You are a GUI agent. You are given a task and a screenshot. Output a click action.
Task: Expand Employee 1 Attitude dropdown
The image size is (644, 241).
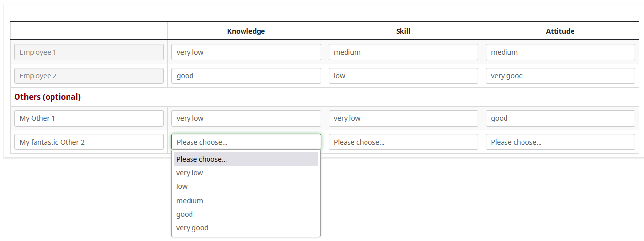pos(560,52)
